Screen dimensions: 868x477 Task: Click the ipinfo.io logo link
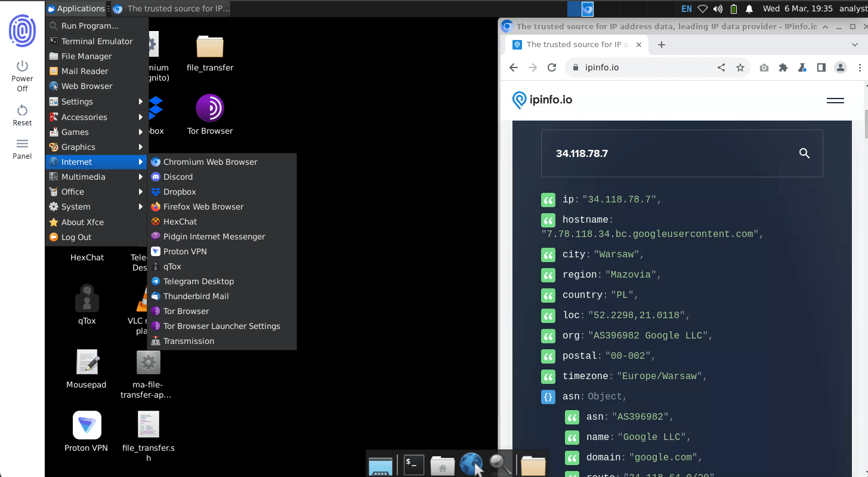pyautogui.click(x=542, y=100)
